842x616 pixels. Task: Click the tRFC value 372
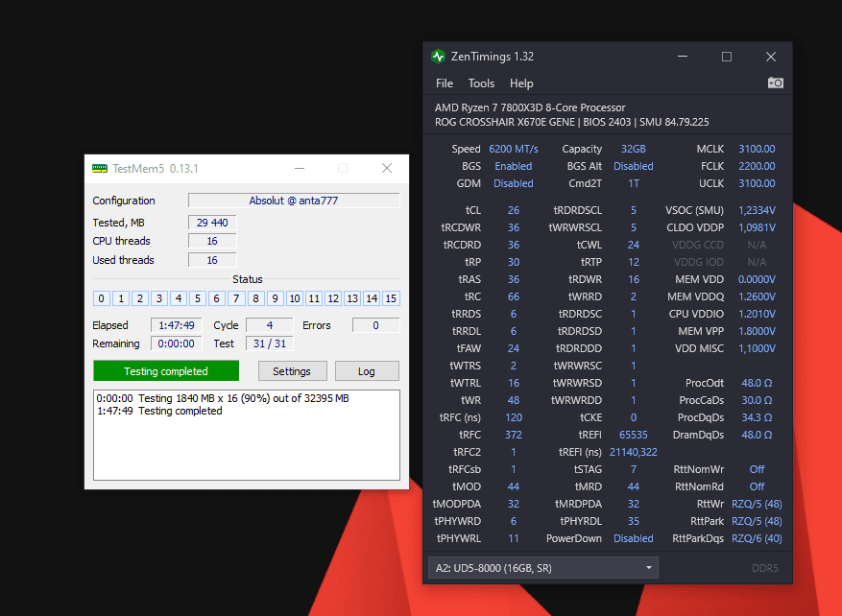click(x=514, y=434)
